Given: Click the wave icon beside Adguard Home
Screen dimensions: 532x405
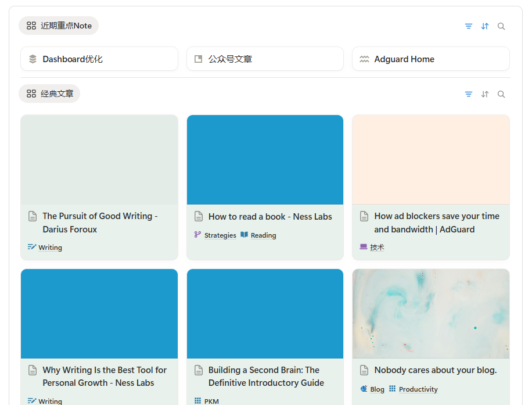Looking at the screenshot, I should (x=364, y=59).
